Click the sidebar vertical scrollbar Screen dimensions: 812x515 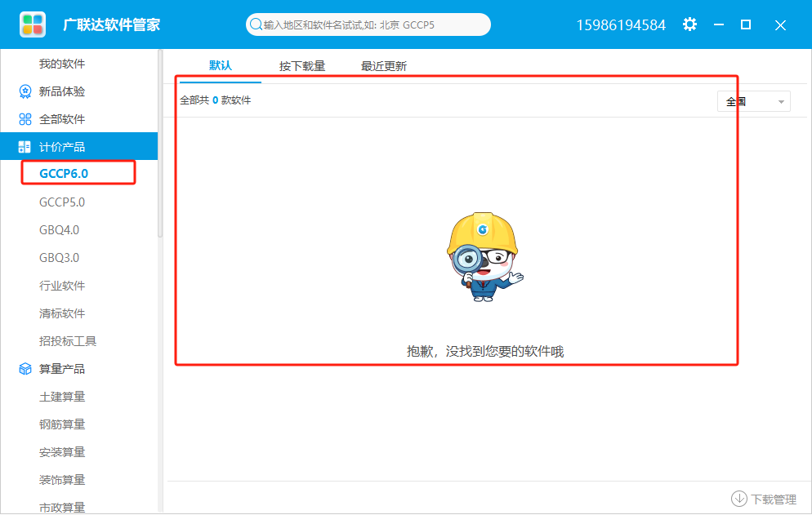point(160,144)
